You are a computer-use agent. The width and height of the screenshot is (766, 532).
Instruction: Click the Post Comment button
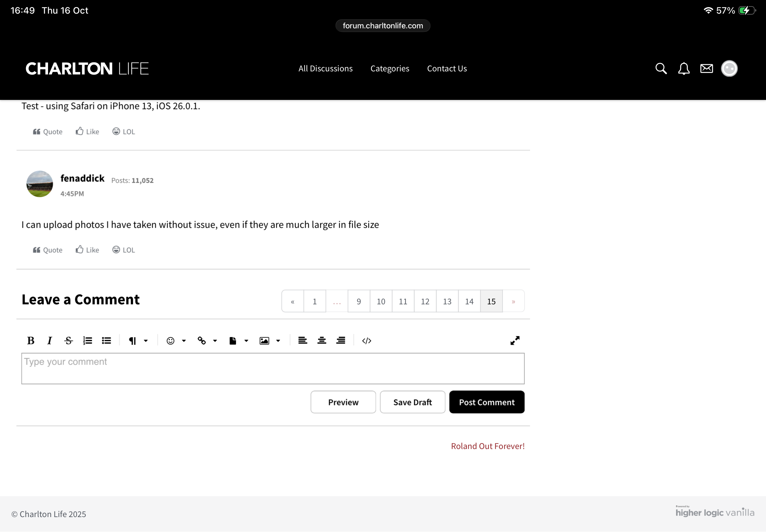coord(486,402)
